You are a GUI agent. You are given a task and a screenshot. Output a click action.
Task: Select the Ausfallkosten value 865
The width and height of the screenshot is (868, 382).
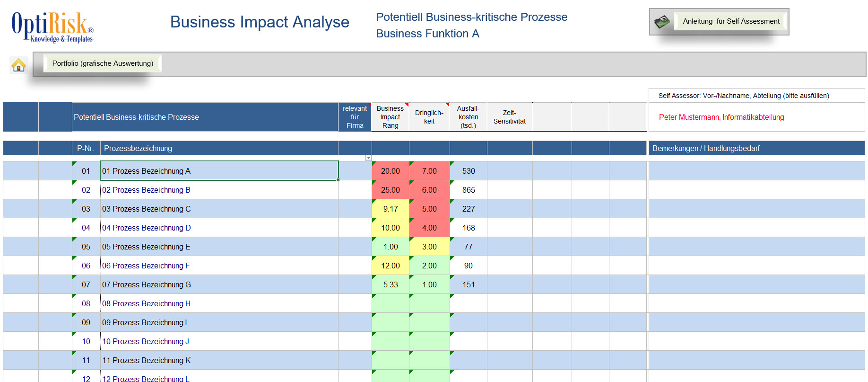[x=468, y=190]
